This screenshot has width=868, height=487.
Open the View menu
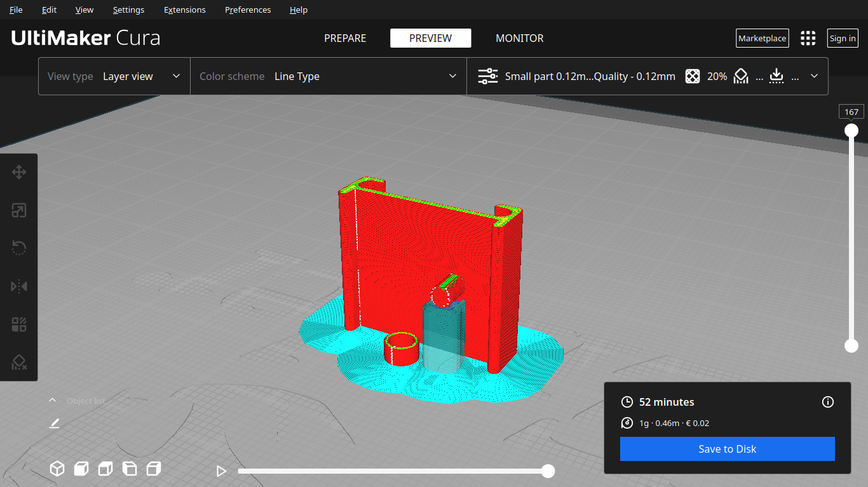84,10
